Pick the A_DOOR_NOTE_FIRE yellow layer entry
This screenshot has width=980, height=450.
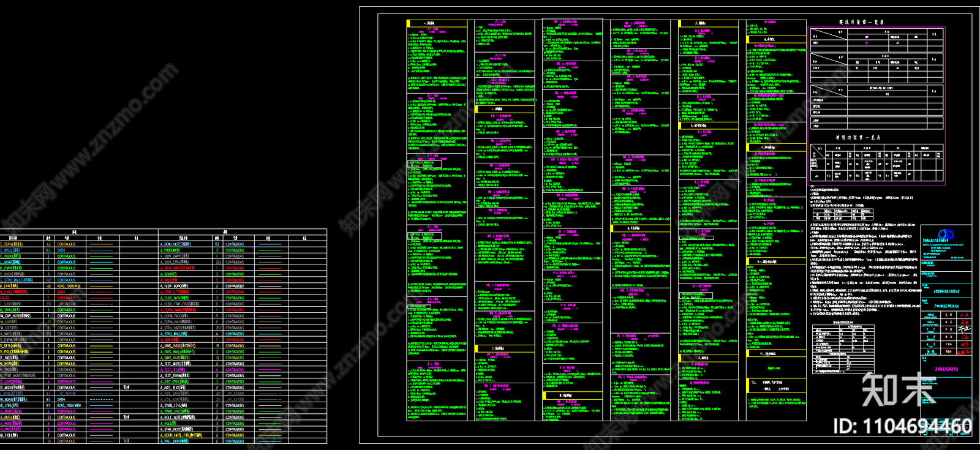(181, 435)
